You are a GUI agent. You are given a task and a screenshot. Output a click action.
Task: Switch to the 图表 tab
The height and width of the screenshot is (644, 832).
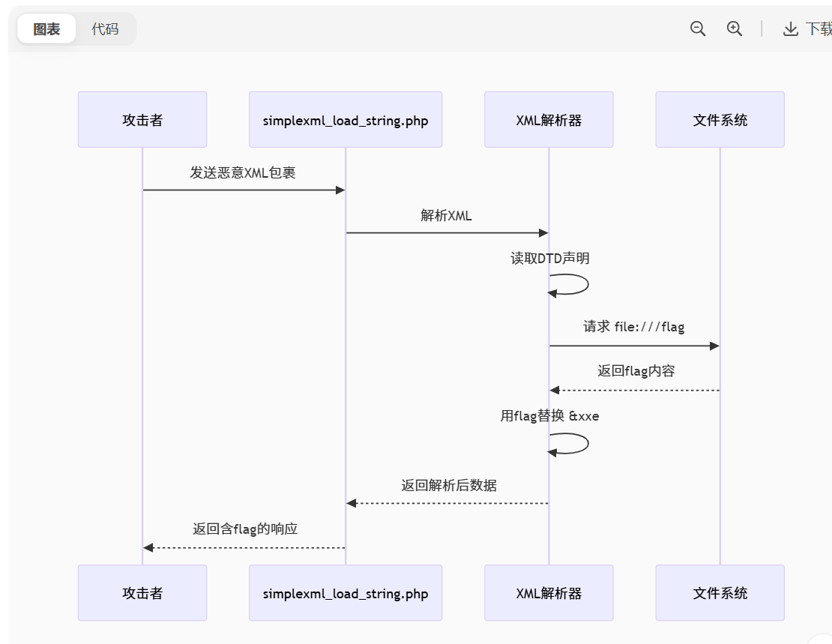(x=46, y=29)
